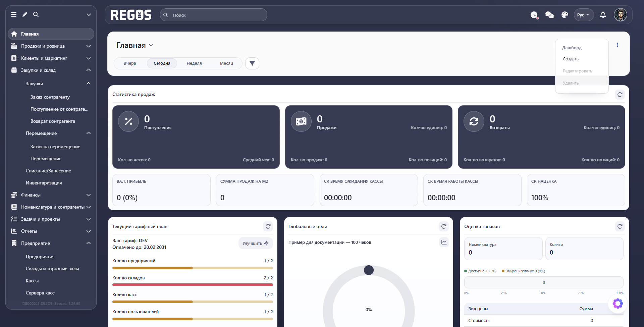Image resolution: width=644 pixels, height=327 pixels.
Task: Open the theme palette icon
Action: click(x=565, y=15)
